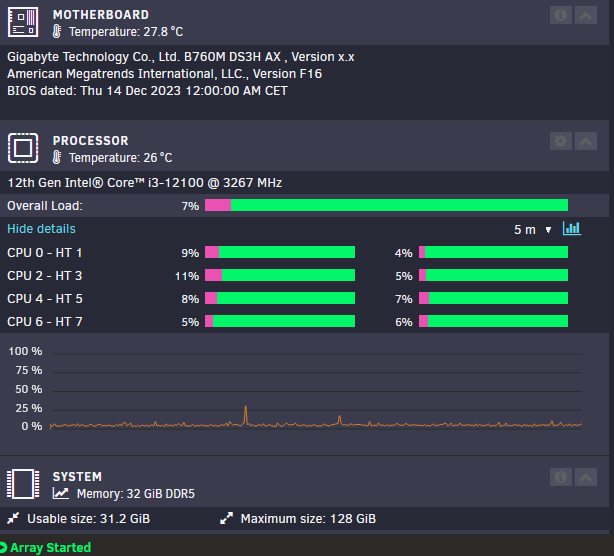Click the CPU 2 11% load bar

click(x=280, y=275)
